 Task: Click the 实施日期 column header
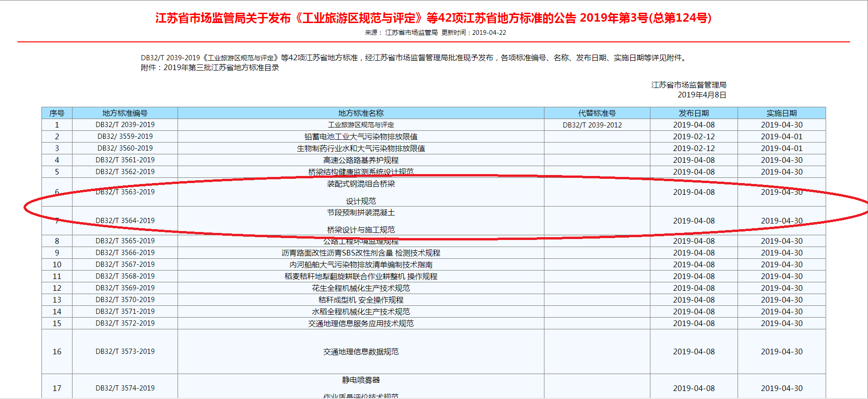(781, 113)
